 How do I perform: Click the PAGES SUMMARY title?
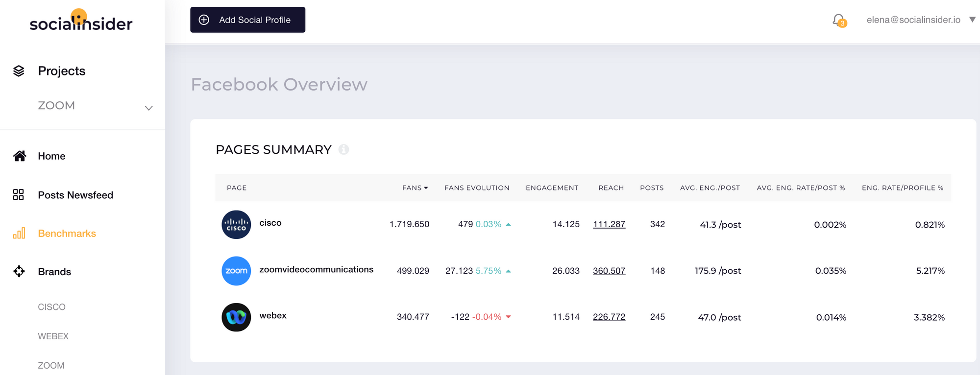(273, 150)
